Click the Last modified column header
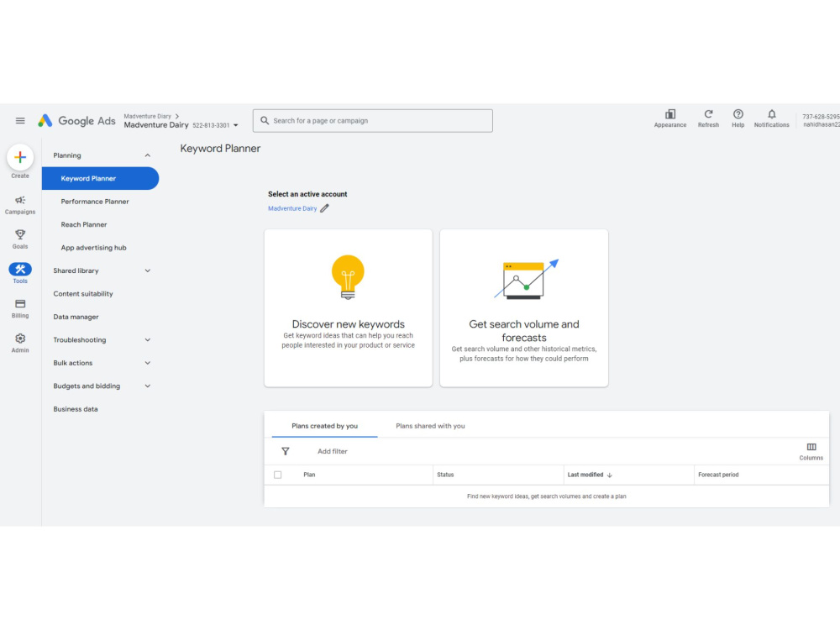The width and height of the screenshot is (840, 630). pyautogui.click(x=585, y=475)
